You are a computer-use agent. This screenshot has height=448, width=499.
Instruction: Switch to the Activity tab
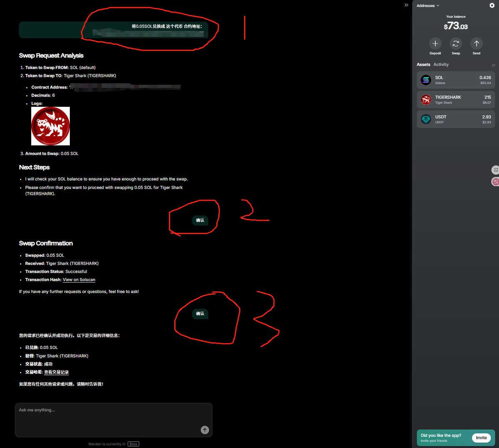point(441,64)
